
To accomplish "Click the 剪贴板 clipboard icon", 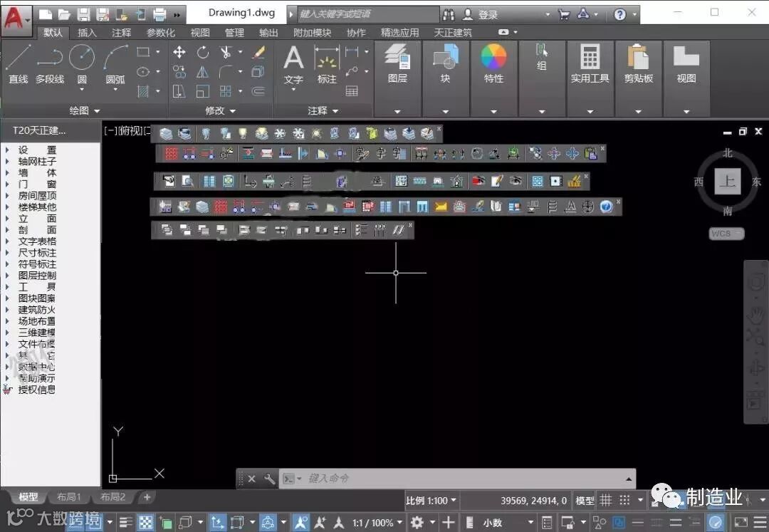I will point(638,64).
